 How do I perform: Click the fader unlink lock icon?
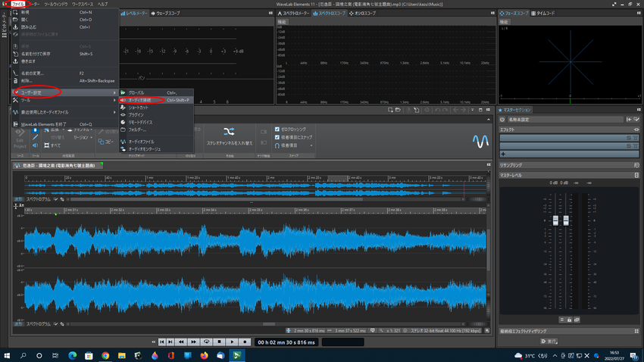pyautogui.click(x=569, y=320)
